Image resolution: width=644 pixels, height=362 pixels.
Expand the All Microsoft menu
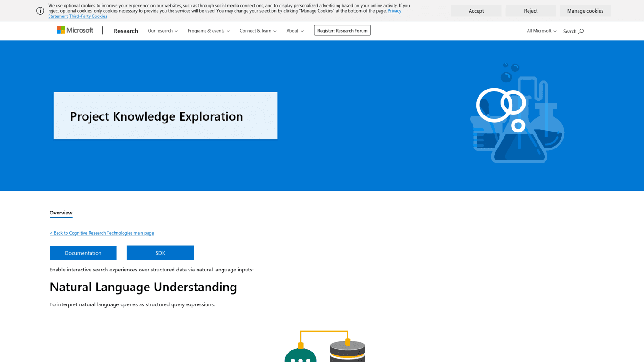[541, 31]
